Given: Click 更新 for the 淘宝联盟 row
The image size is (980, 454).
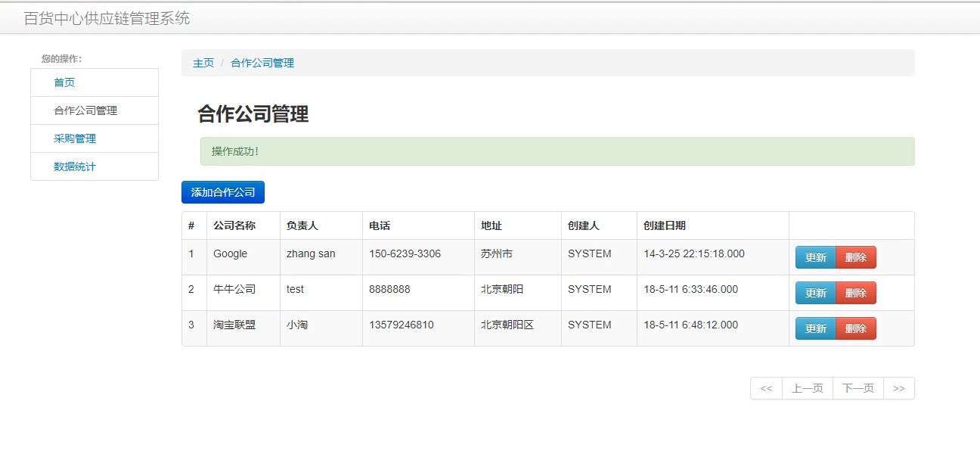Looking at the screenshot, I should (x=815, y=328).
